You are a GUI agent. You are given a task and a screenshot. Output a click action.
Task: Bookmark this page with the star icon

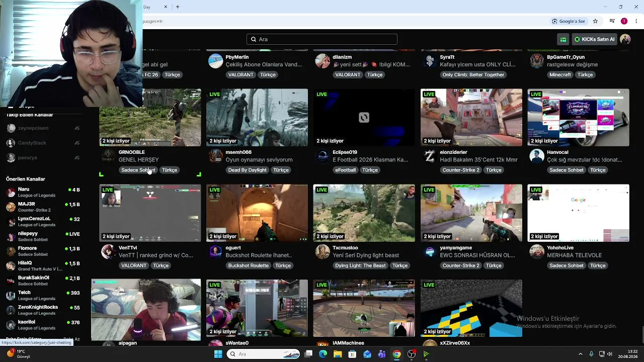pyautogui.click(x=595, y=21)
